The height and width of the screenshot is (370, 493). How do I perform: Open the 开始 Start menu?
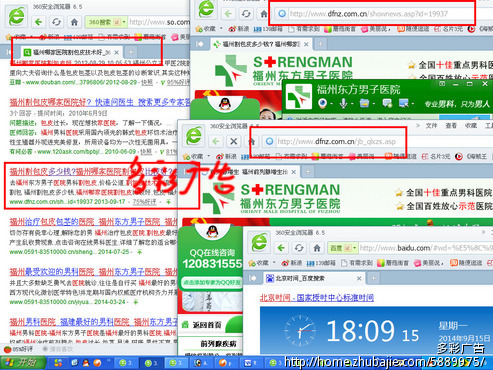click(23, 362)
